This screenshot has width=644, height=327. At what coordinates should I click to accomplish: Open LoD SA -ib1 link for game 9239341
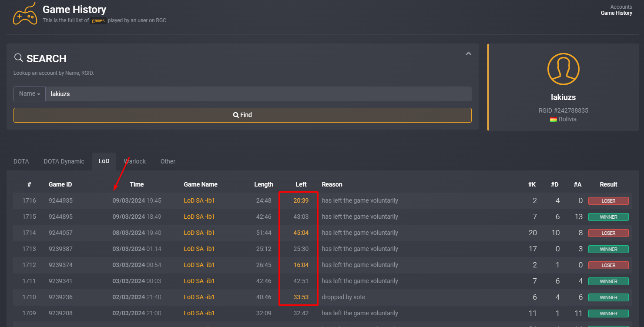[x=199, y=281]
